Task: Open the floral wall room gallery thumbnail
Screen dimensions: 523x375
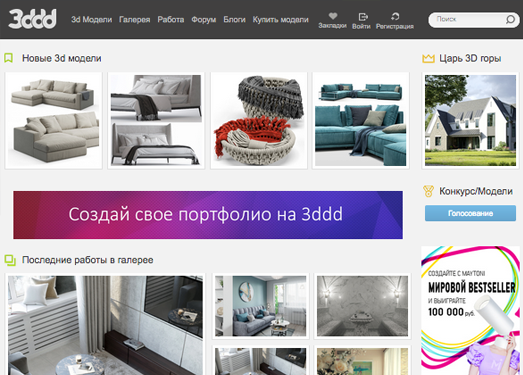Action: coord(363,360)
